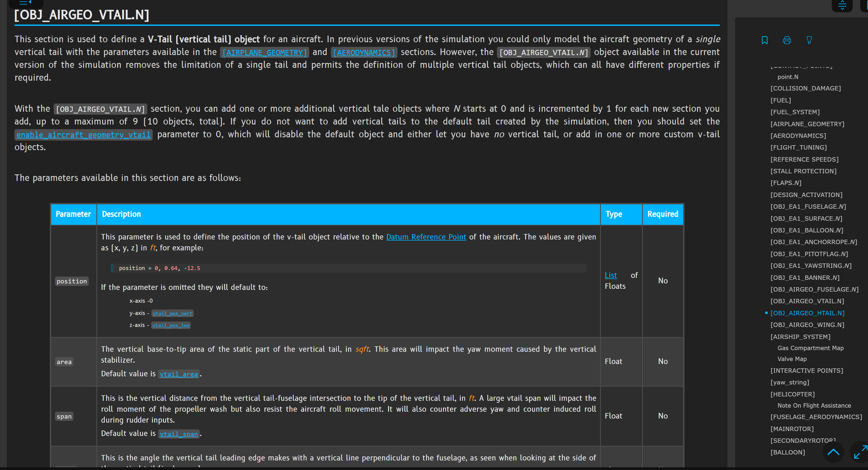This screenshot has width=868, height=470.
Task: Go to [OBJ_AIRGEO_WING.N] in sidebar
Action: point(807,325)
